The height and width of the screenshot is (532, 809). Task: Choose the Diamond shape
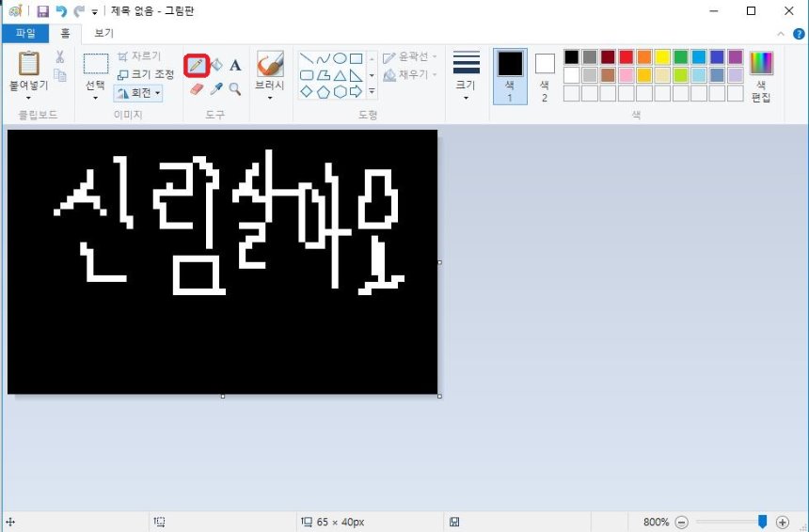307,92
